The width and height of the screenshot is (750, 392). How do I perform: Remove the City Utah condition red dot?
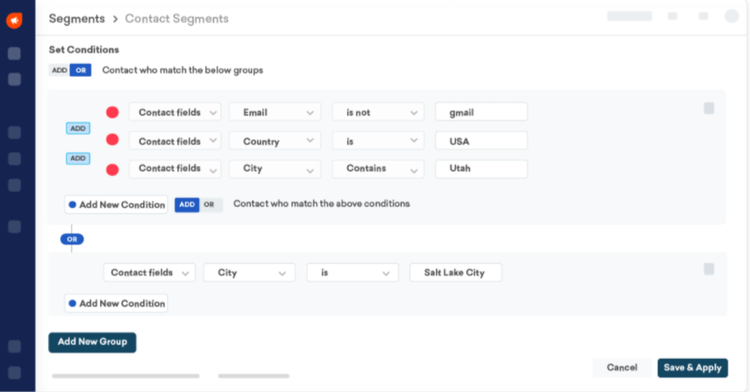(x=112, y=170)
